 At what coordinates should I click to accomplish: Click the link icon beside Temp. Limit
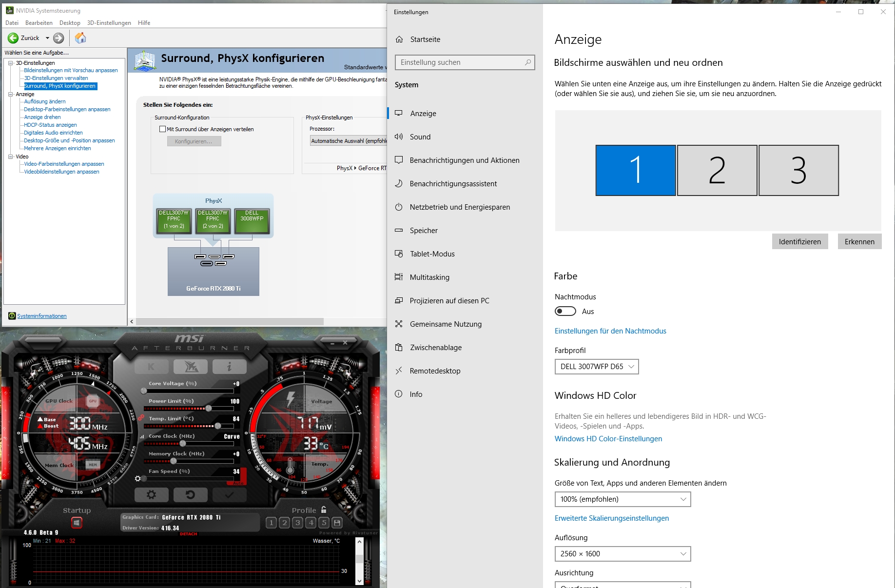pos(141,417)
